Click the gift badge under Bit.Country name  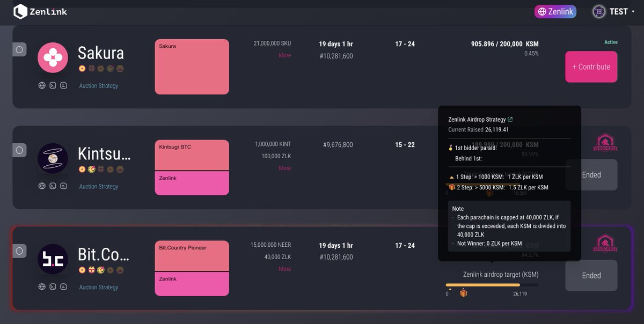click(x=91, y=270)
